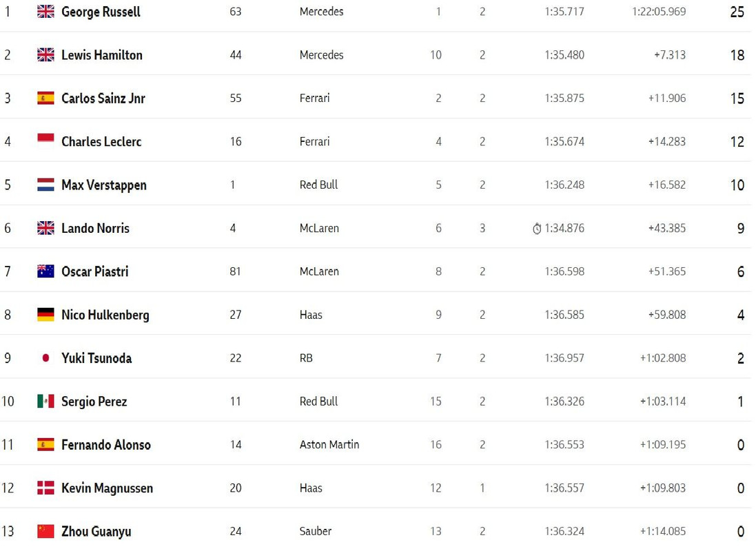Click Aston Martin team name
The width and height of the screenshot is (756, 551).
tap(329, 444)
